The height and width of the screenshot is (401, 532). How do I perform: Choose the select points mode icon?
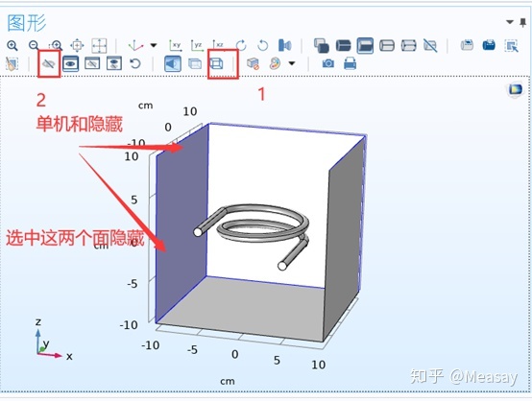(408, 45)
